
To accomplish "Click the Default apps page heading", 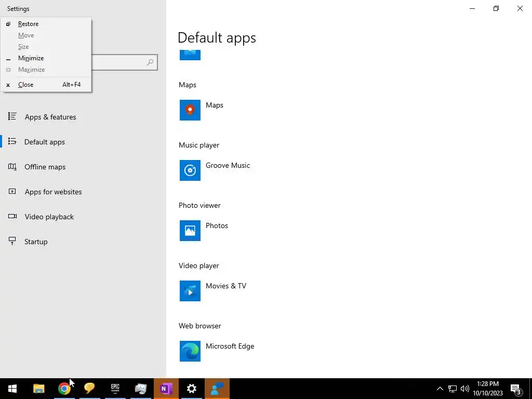I will coord(217,37).
